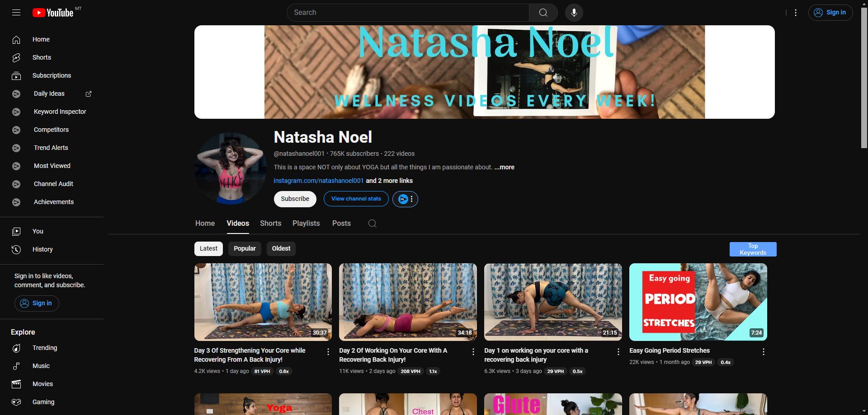The height and width of the screenshot is (415, 868).
Task: Click the Top Keywords button
Action: [753, 249]
